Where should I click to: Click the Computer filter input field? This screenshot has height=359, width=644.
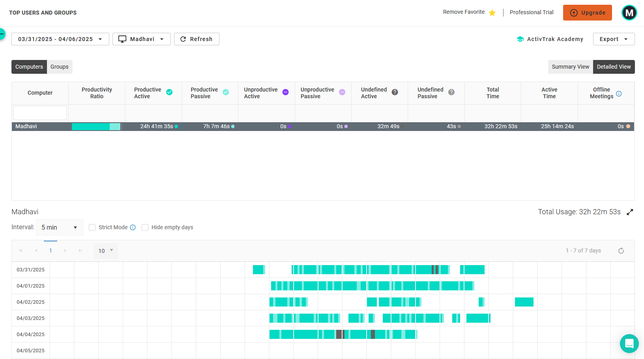[x=40, y=113]
